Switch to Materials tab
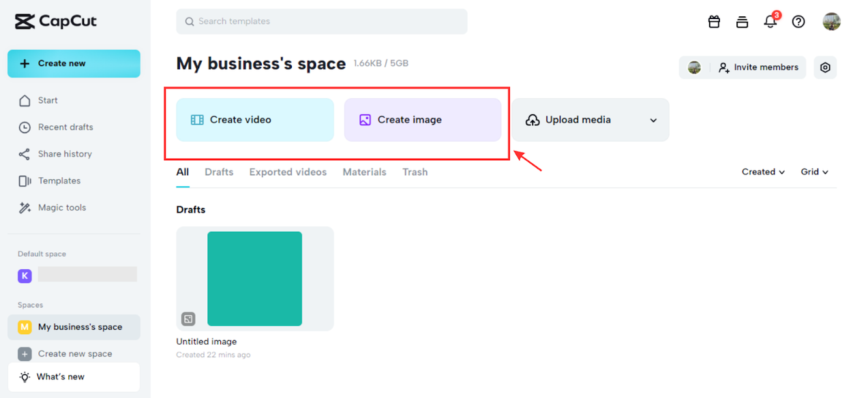This screenshot has height=398, width=868. tap(364, 172)
